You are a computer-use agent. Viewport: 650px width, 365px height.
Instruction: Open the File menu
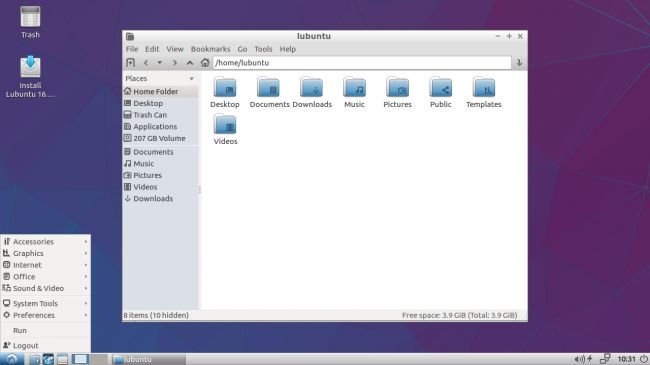point(132,49)
